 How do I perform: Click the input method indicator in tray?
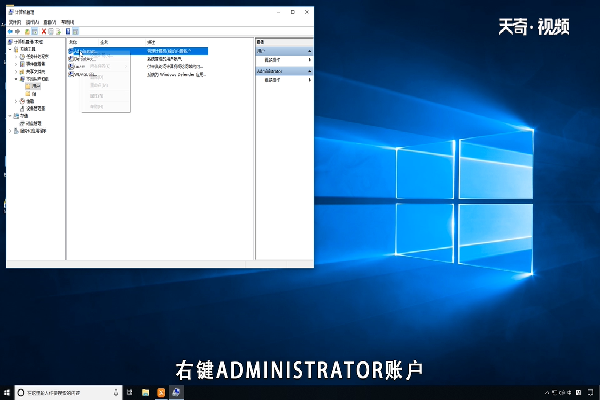[x=570, y=392]
